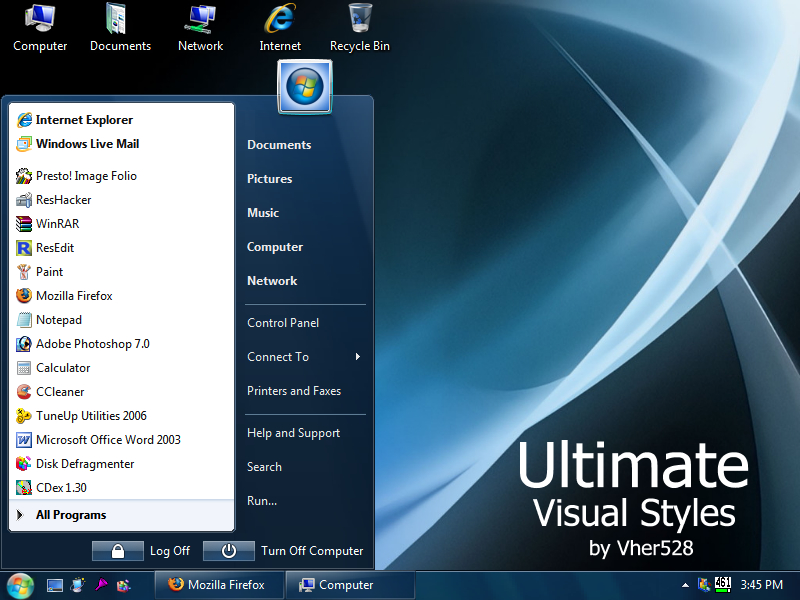Click the colorful system tray icon

[704, 585]
